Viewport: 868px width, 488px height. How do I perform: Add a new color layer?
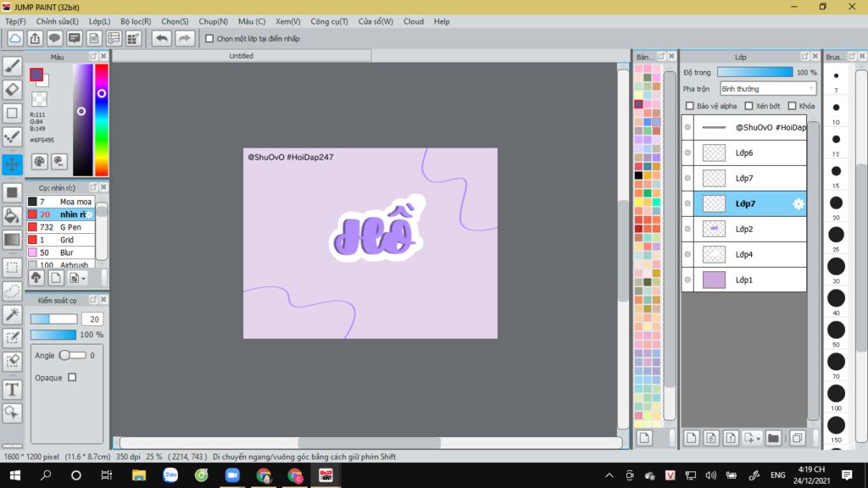[x=692, y=438]
